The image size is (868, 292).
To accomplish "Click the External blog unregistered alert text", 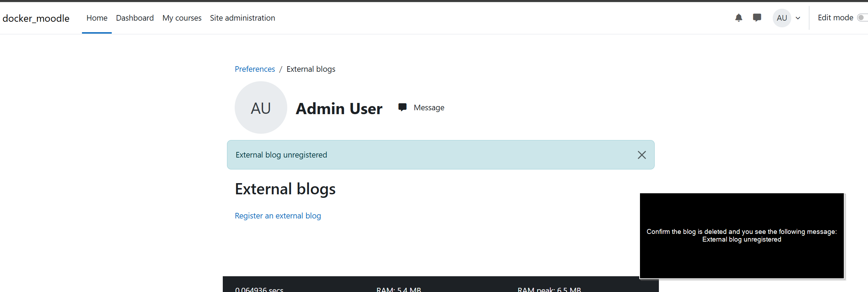I will click(x=281, y=155).
